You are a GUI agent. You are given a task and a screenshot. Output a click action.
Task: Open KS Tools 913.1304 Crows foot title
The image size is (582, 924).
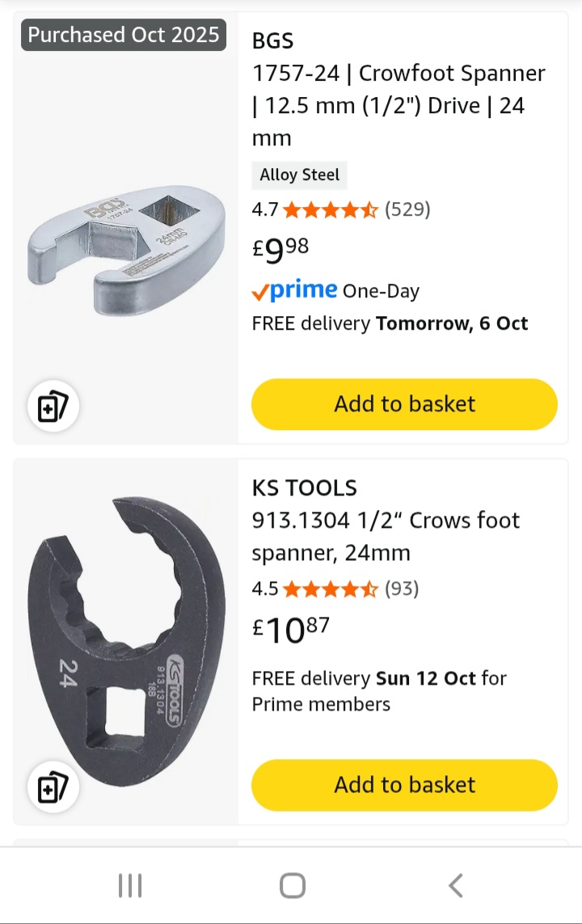(x=386, y=536)
